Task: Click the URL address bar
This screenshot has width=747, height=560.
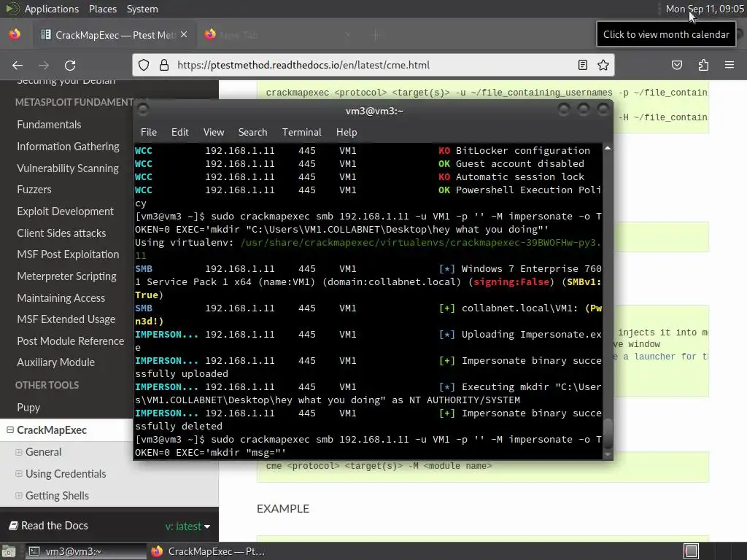Action: click(x=374, y=65)
